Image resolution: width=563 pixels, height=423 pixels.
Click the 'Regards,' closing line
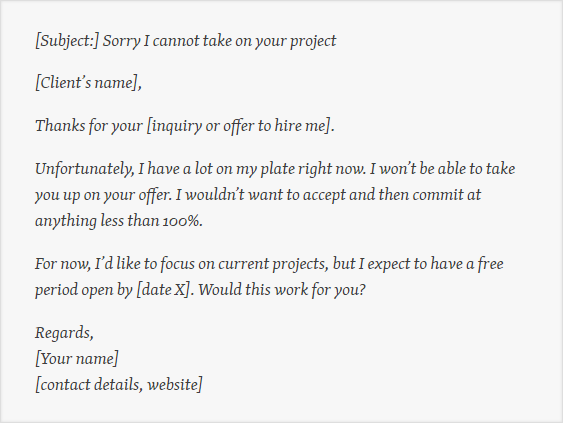pyautogui.click(x=64, y=333)
